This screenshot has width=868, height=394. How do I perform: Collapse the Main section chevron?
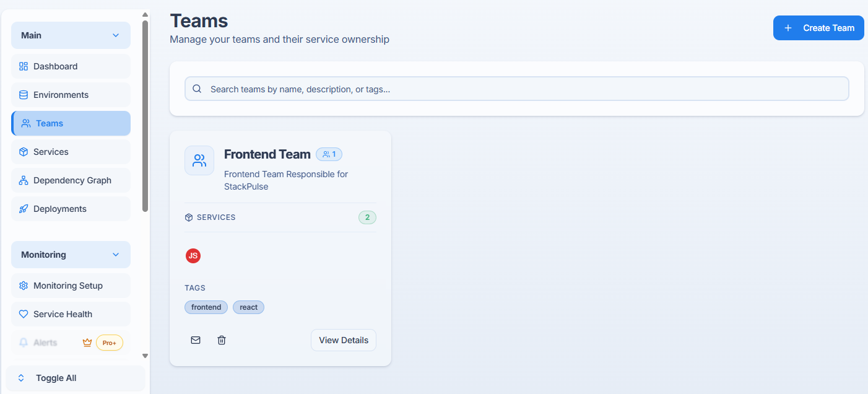click(116, 35)
